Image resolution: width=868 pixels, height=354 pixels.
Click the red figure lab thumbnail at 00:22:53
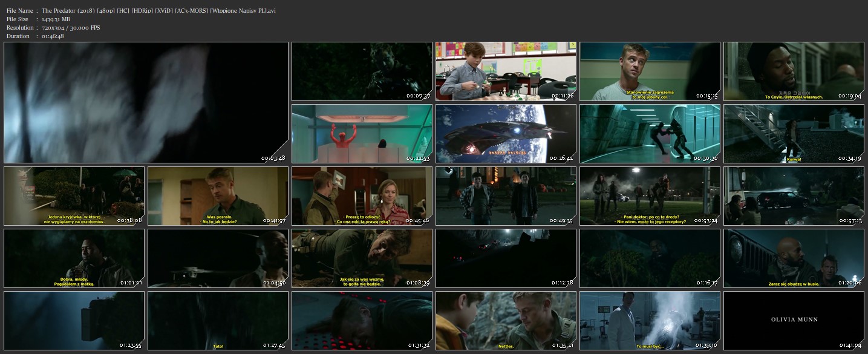tap(362, 134)
